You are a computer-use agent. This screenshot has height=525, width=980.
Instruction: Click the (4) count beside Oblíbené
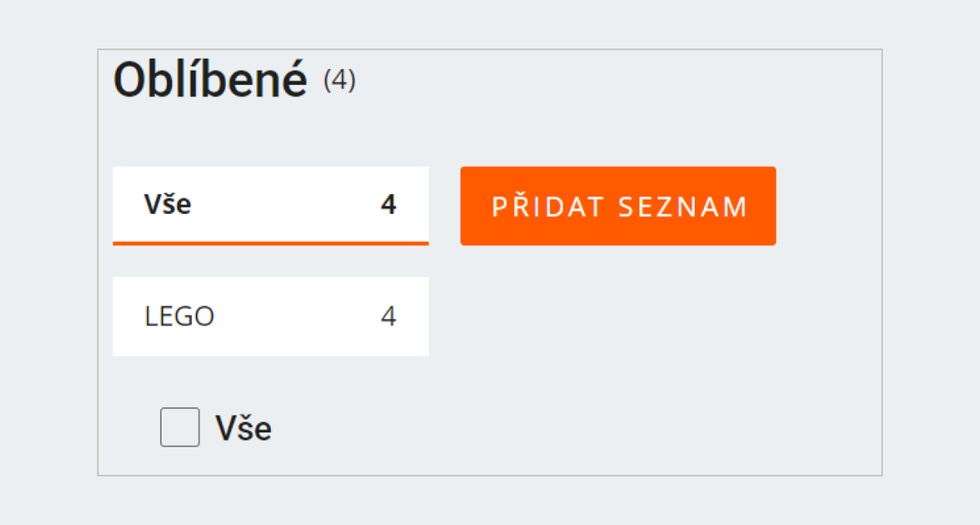(340, 81)
